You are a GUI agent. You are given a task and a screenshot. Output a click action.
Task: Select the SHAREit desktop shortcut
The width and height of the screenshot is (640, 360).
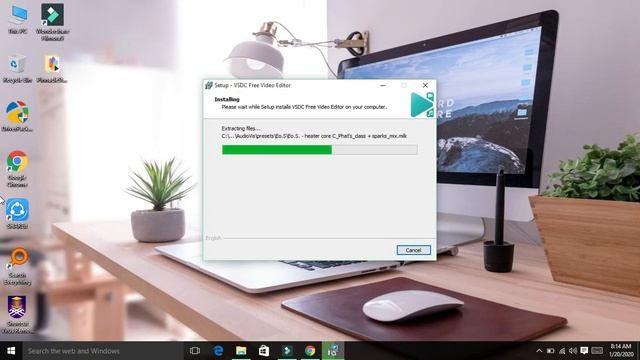(x=17, y=213)
